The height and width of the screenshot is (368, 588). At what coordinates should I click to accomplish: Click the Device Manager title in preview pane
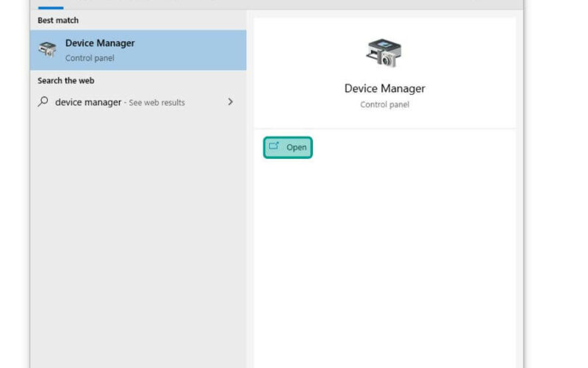(x=384, y=88)
